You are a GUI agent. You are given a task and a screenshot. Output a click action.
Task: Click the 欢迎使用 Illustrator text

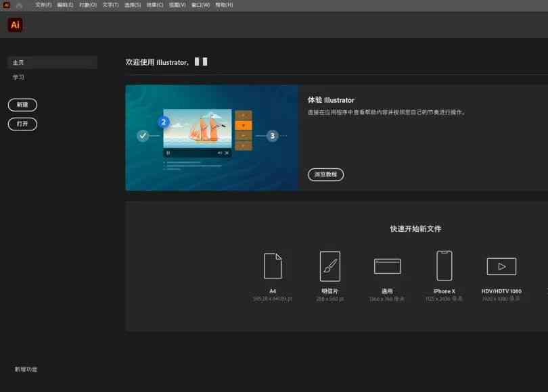(x=157, y=62)
